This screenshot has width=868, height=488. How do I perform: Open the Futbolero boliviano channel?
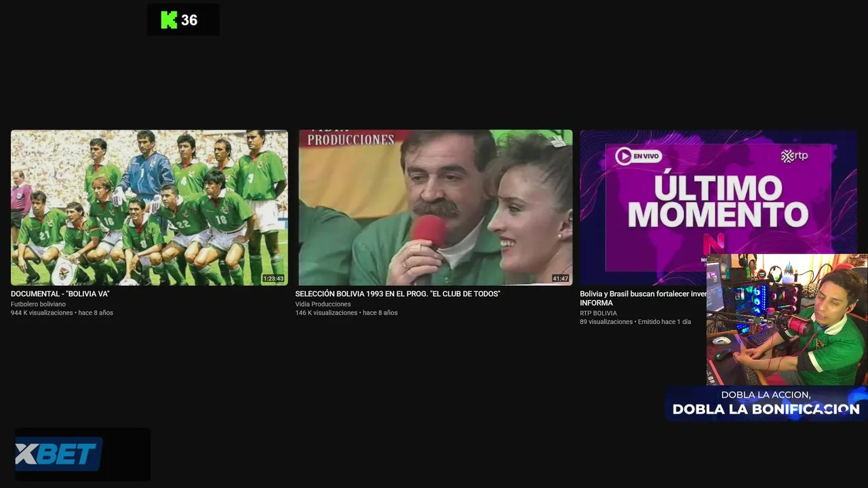pos(38,304)
